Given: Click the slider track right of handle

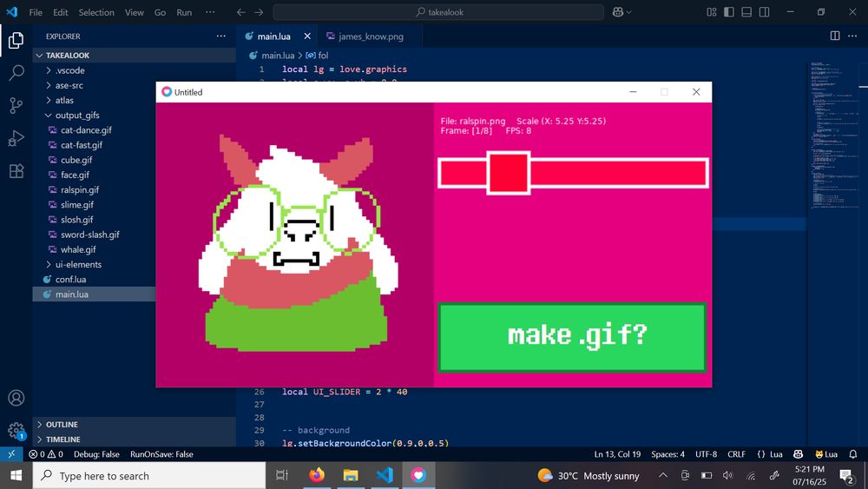Looking at the screenshot, I should [618, 173].
